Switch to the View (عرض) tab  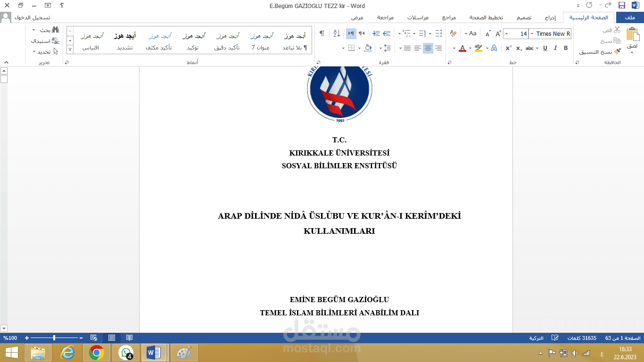point(357,17)
